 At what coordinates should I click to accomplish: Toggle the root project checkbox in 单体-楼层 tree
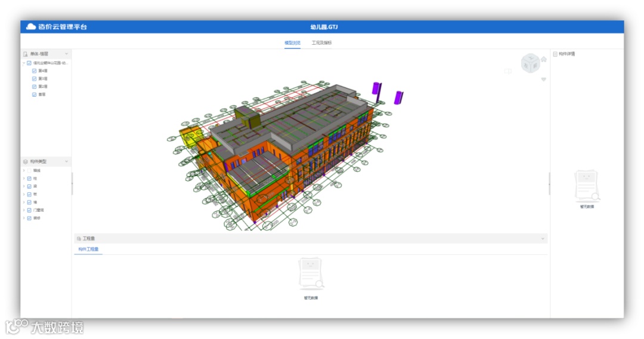(x=29, y=63)
